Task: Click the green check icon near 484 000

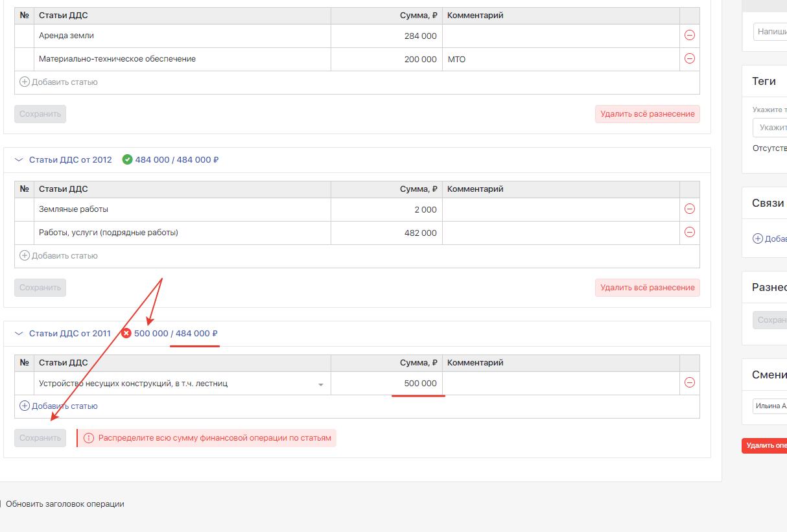Action: point(127,160)
